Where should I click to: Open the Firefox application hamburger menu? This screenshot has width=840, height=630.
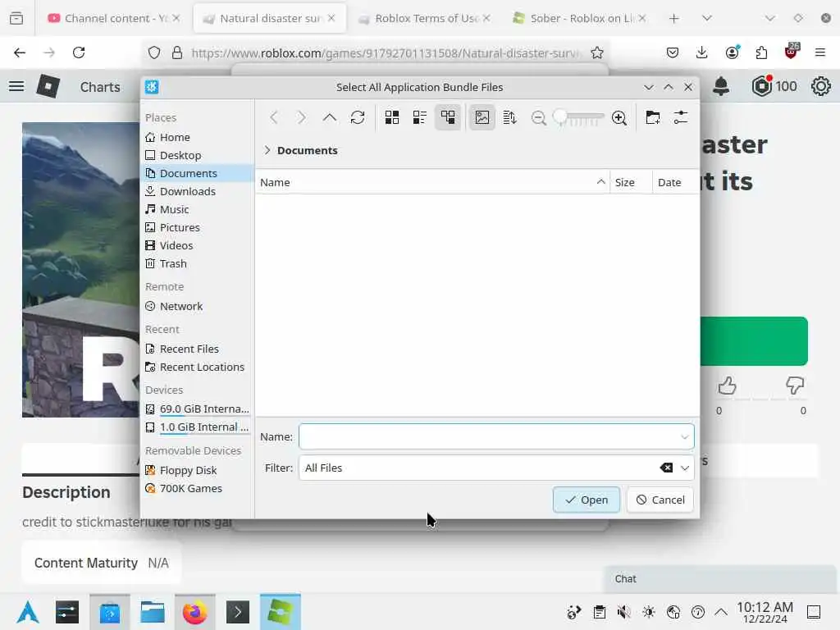point(820,52)
